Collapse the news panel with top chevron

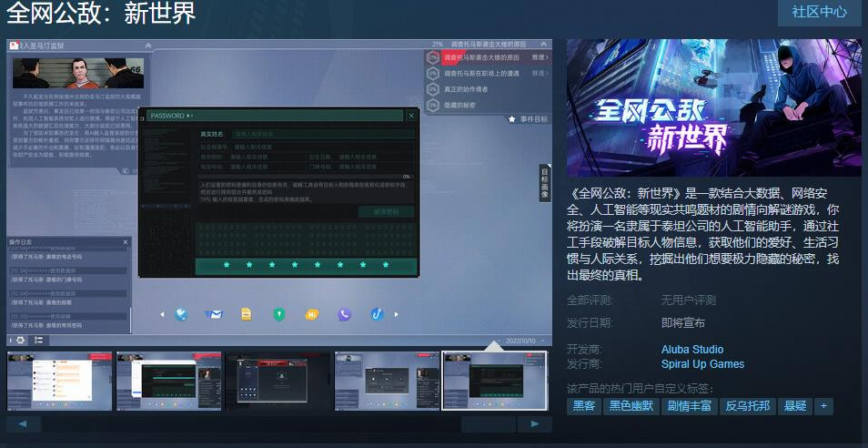(x=147, y=46)
